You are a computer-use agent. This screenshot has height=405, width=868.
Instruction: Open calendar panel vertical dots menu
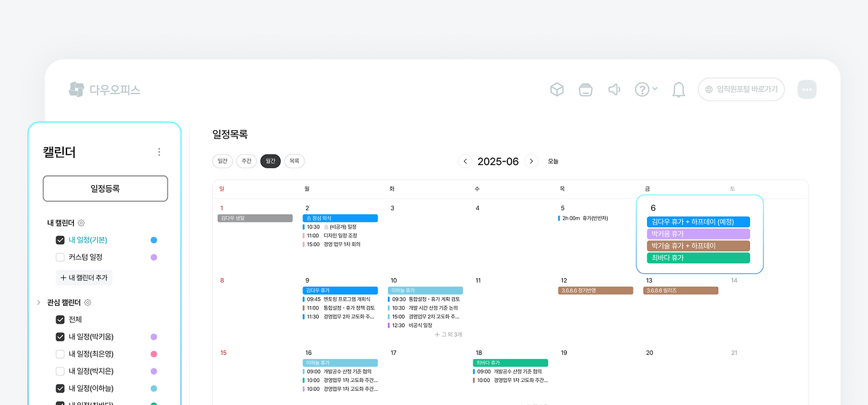(159, 152)
